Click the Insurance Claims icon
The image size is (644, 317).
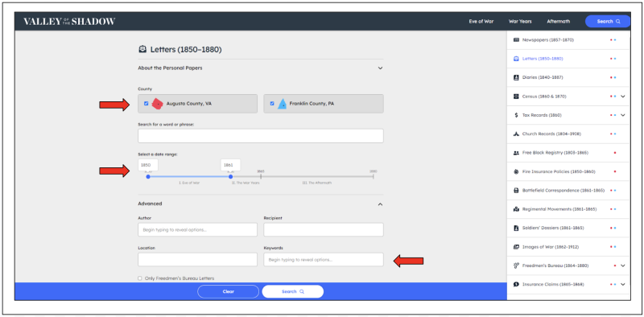pyautogui.click(x=516, y=284)
